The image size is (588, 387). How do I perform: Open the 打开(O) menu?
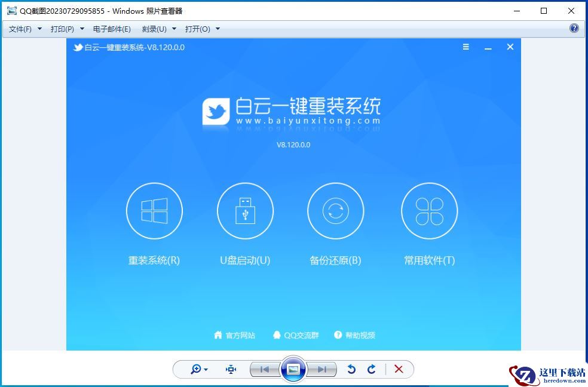[198, 29]
